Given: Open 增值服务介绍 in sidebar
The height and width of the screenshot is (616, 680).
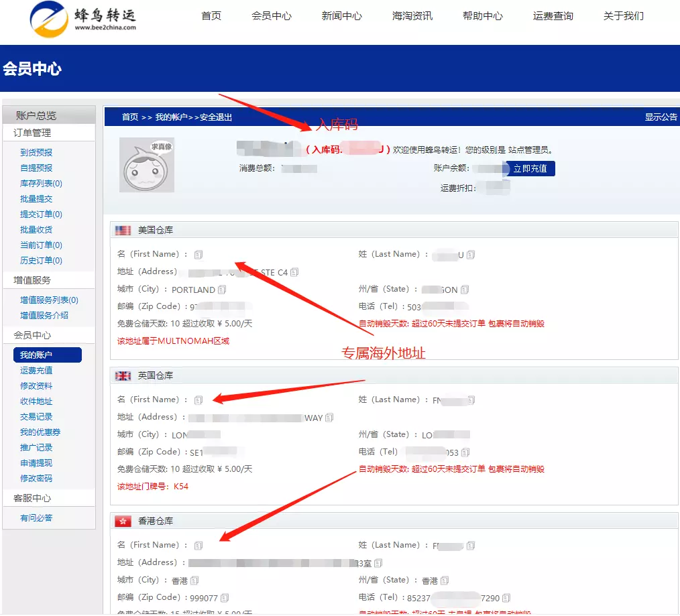Looking at the screenshot, I should (x=44, y=316).
